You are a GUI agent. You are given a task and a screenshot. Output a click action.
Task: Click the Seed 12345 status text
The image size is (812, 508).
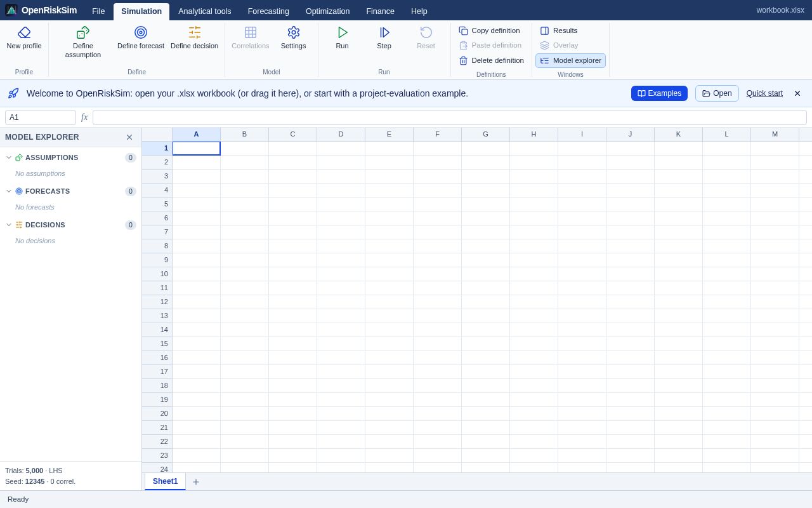tap(40, 481)
